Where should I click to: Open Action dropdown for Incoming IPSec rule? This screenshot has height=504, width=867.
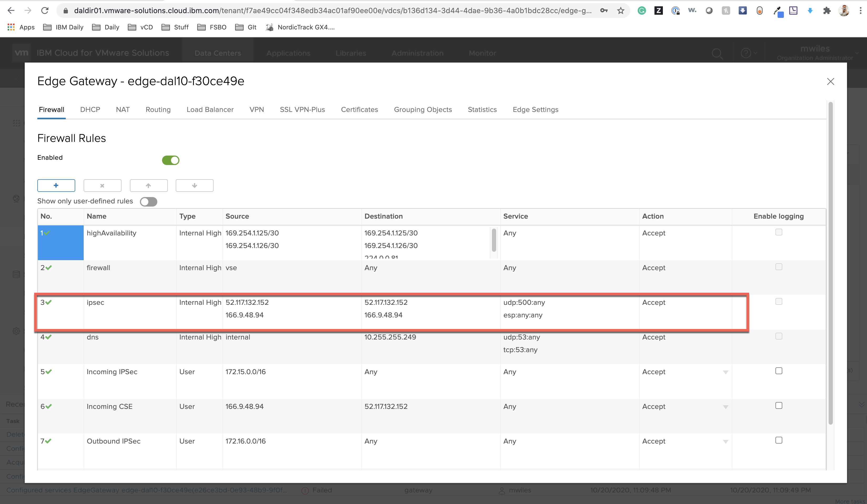click(x=725, y=372)
